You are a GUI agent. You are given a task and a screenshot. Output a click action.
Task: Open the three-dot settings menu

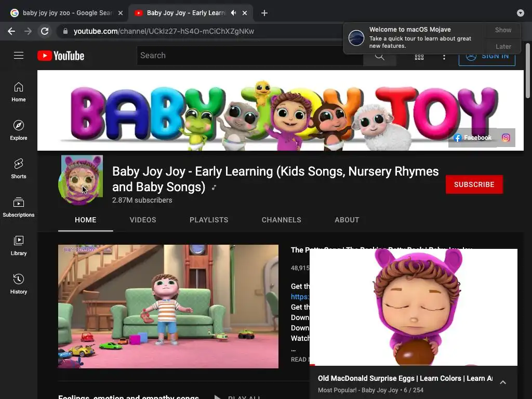click(444, 57)
